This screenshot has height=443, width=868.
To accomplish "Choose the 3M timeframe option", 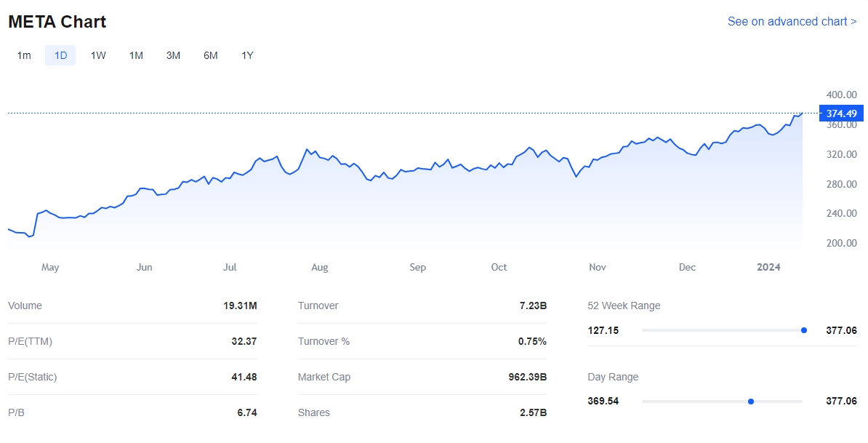I will click(x=173, y=55).
